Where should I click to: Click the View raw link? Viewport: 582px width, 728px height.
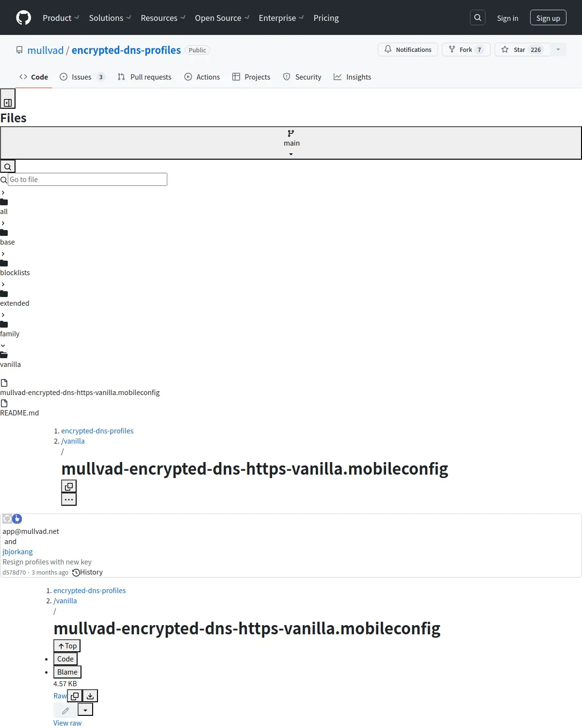[67, 723]
